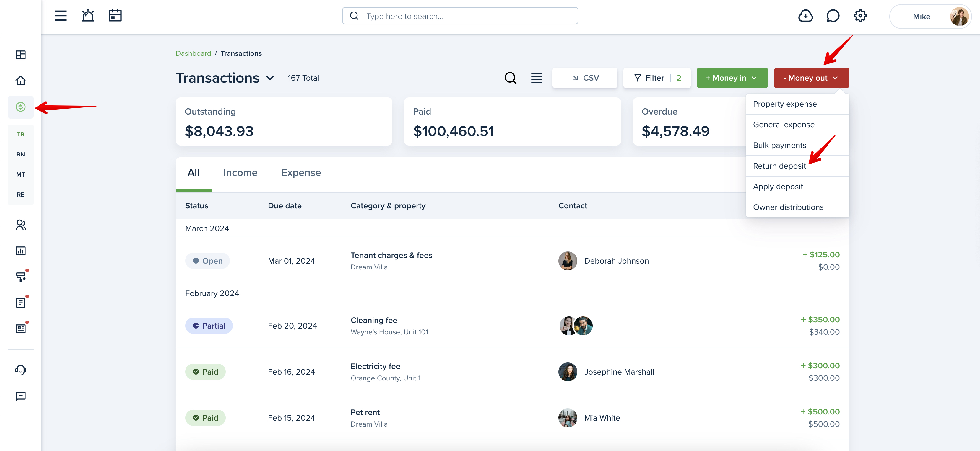Click the Overdue $4,578.49 card
Image resolution: width=980 pixels, height=451 pixels.
tap(689, 121)
